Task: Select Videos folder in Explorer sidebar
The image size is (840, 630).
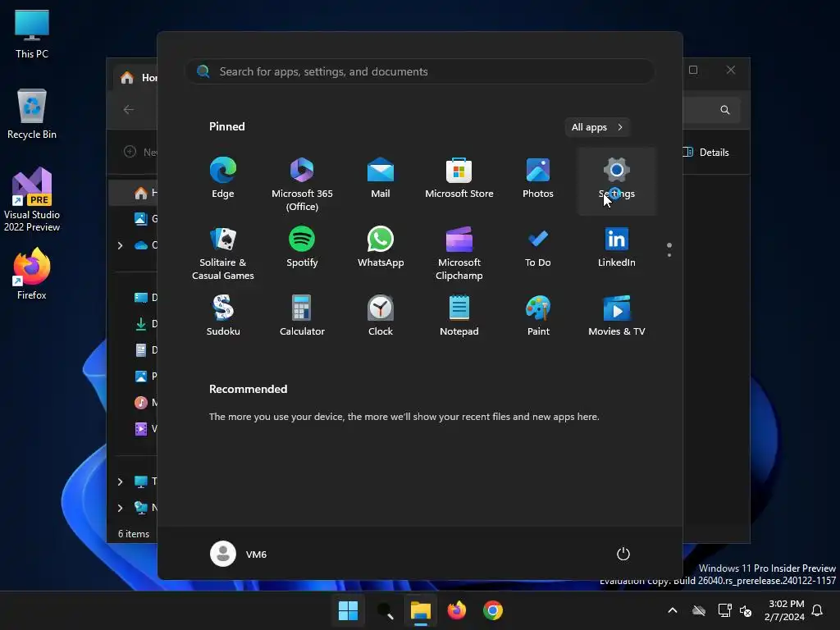Action: (x=145, y=428)
